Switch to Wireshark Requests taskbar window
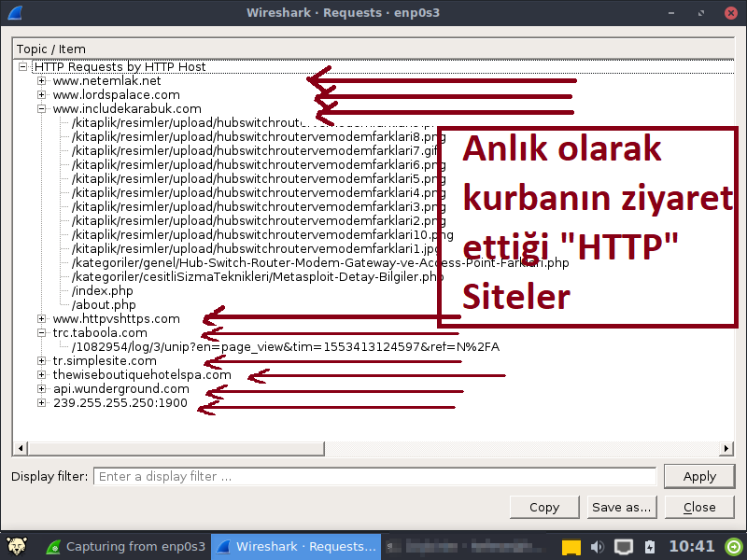Image resolution: width=747 pixels, height=560 pixels. pos(296,546)
